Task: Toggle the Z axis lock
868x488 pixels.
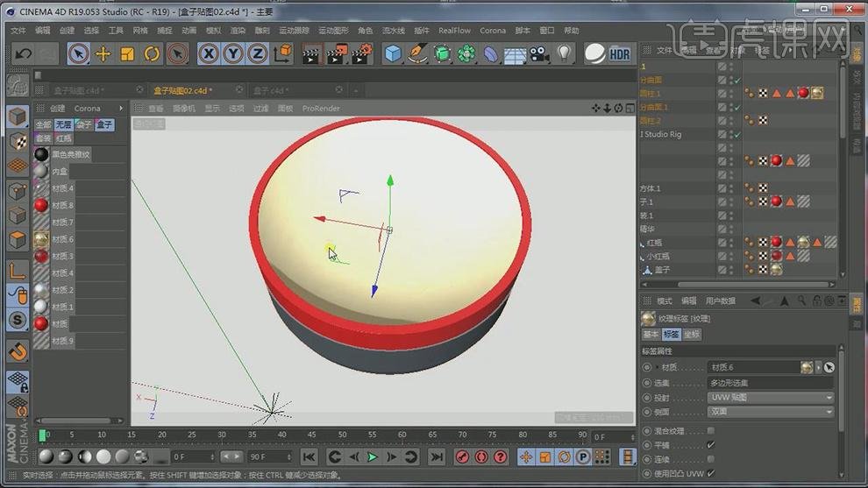Action: pos(258,53)
